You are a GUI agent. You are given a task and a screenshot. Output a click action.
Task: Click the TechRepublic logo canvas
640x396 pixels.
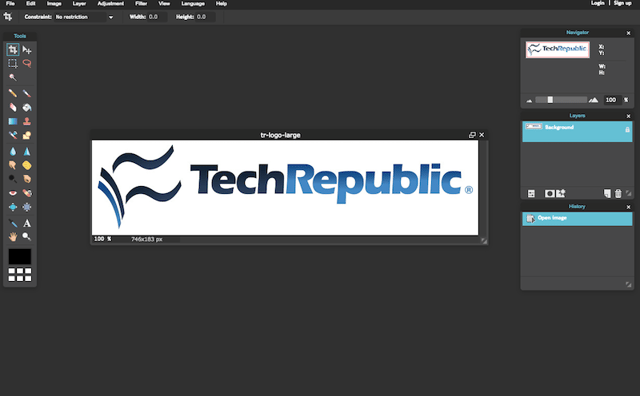[285, 188]
